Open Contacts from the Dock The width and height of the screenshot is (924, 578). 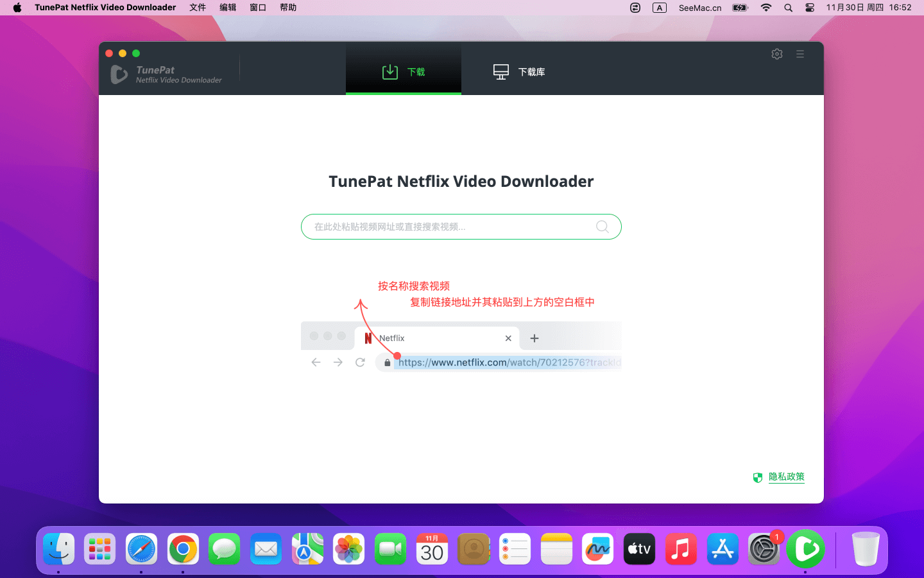pyautogui.click(x=474, y=549)
